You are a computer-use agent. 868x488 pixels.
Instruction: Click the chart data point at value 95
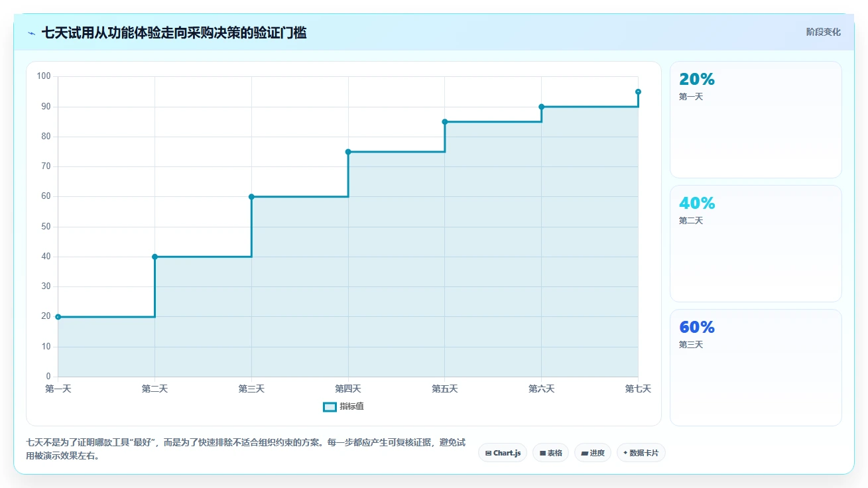(638, 91)
